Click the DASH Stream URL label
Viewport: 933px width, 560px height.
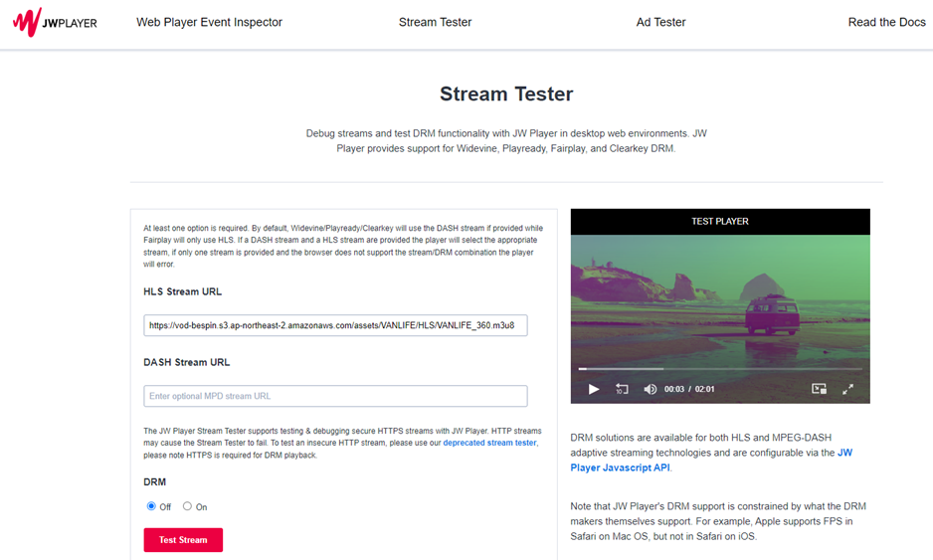point(186,362)
